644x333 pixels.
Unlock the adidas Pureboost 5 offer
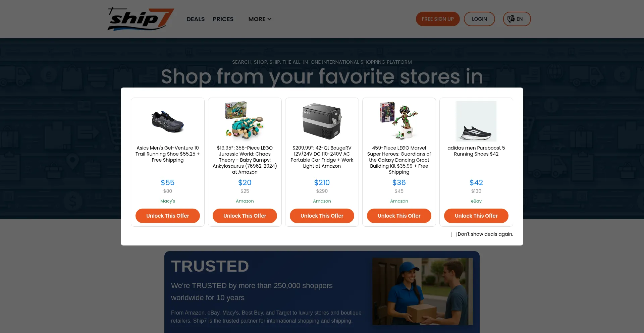(x=476, y=216)
